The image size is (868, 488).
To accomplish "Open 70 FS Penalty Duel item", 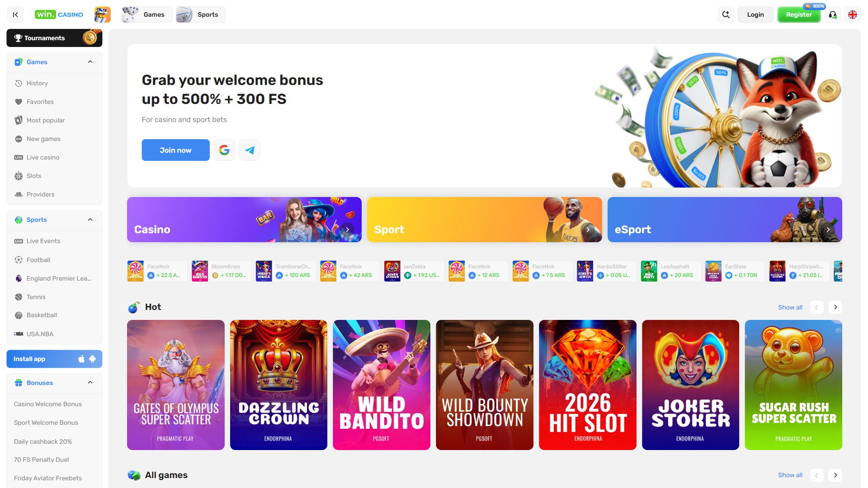I will pyautogui.click(x=41, y=460).
